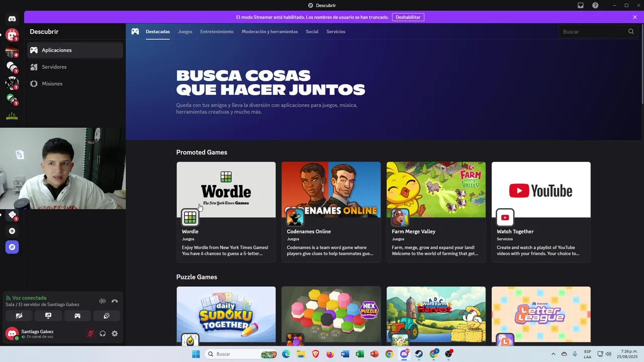
Task: Open Brave browser from taskbar
Action: (315, 354)
